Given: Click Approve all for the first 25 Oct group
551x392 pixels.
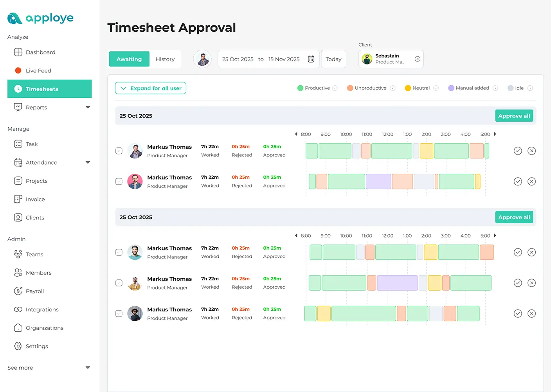Looking at the screenshot, I should (x=514, y=115).
